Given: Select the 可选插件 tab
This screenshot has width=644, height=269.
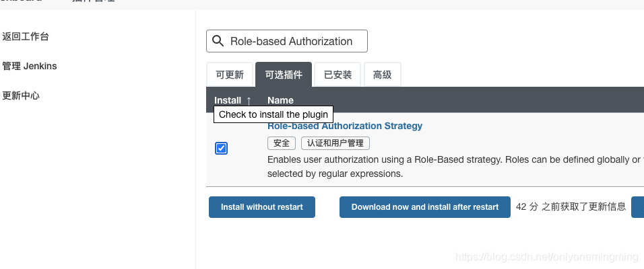Looking at the screenshot, I should pos(284,75).
